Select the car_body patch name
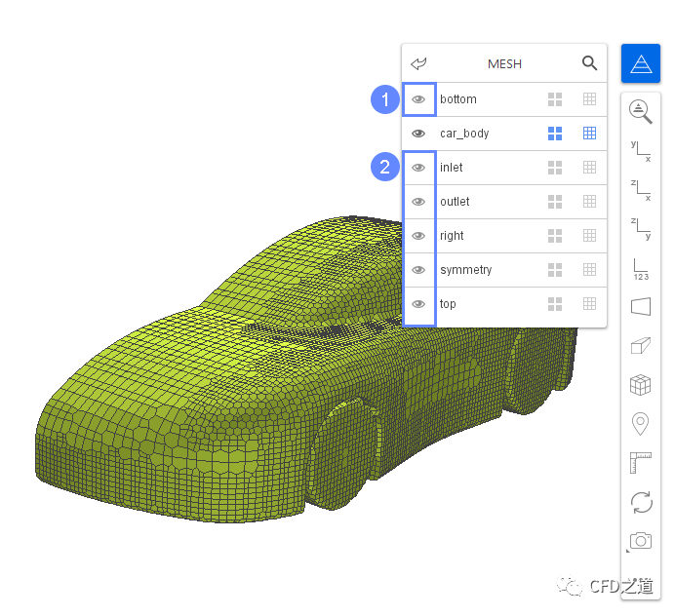 point(464,134)
